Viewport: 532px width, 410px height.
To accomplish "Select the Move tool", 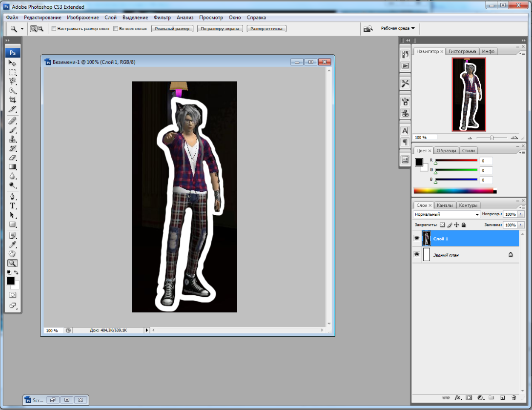I will [13, 63].
